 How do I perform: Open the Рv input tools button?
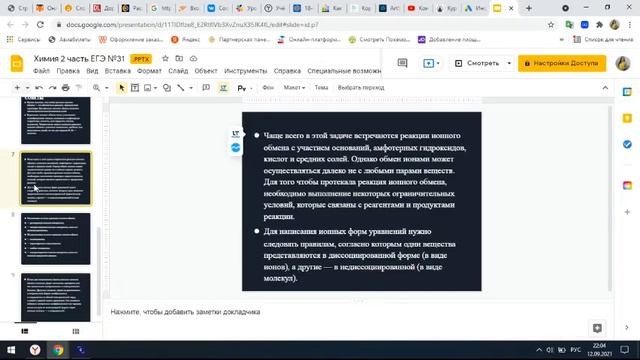[x=242, y=88]
